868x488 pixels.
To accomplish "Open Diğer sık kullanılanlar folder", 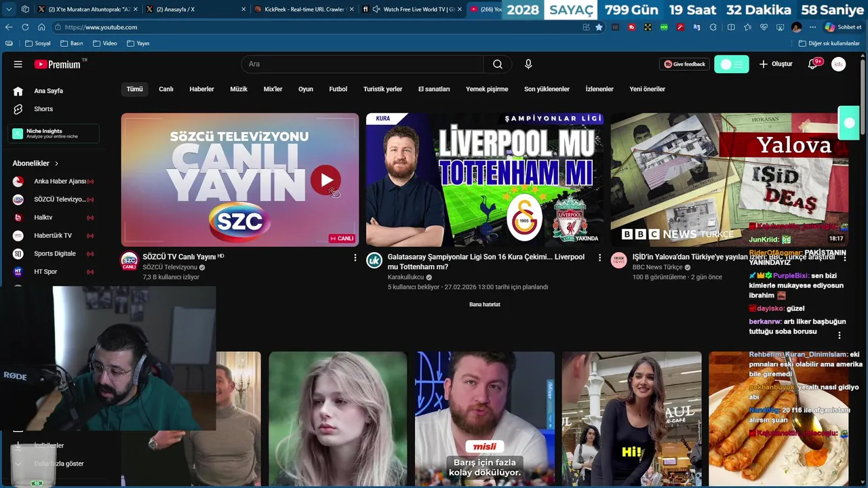I will click(829, 43).
